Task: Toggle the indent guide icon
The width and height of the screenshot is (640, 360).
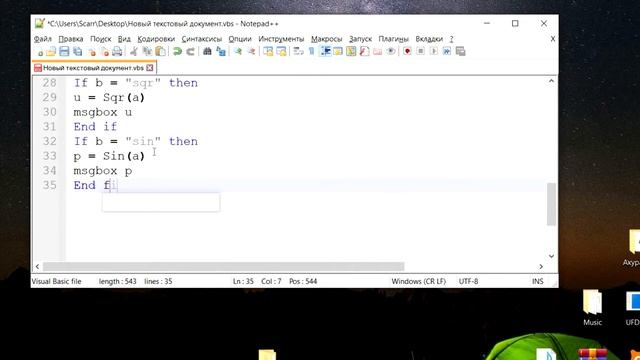Action: point(325,51)
